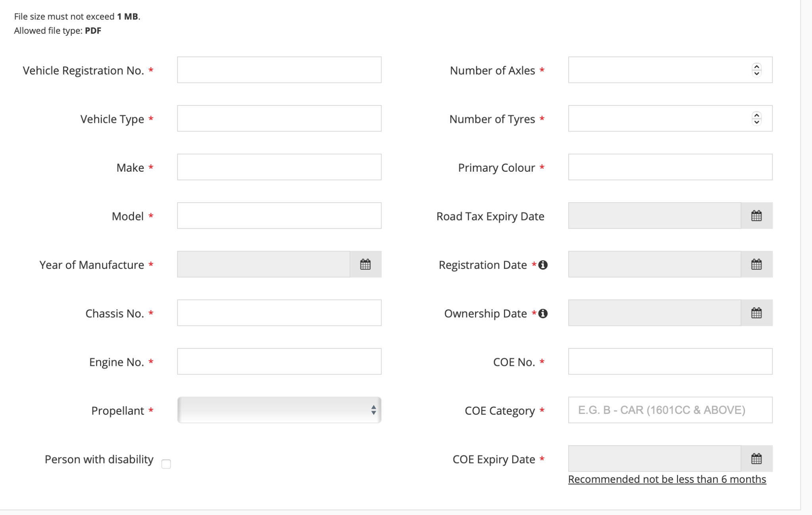
Task: Open COE Expiry Date calendar
Action: click(756, 459)
